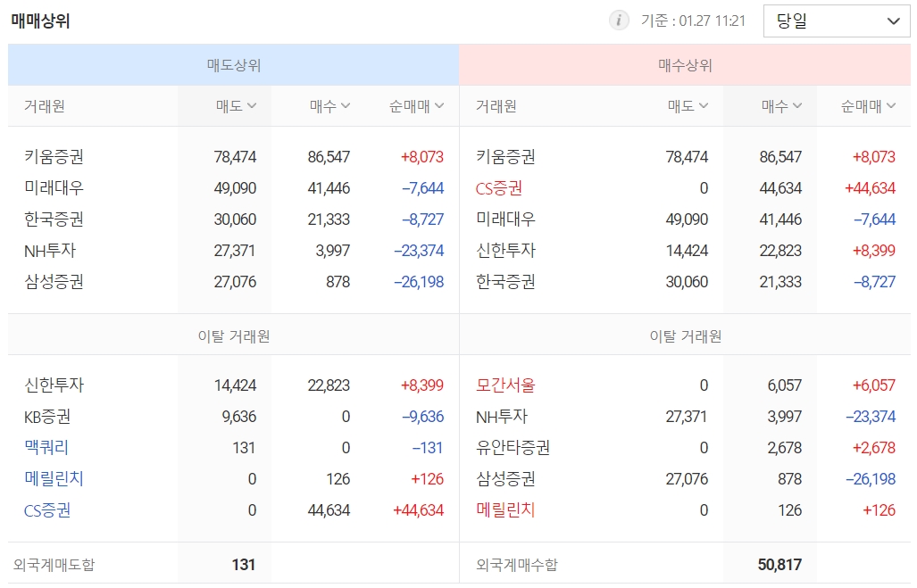The width and height of the screenshot is (917, 588).
Task: Select NH투자 in right 이탈 거래원 list
Action: [502, 416]
